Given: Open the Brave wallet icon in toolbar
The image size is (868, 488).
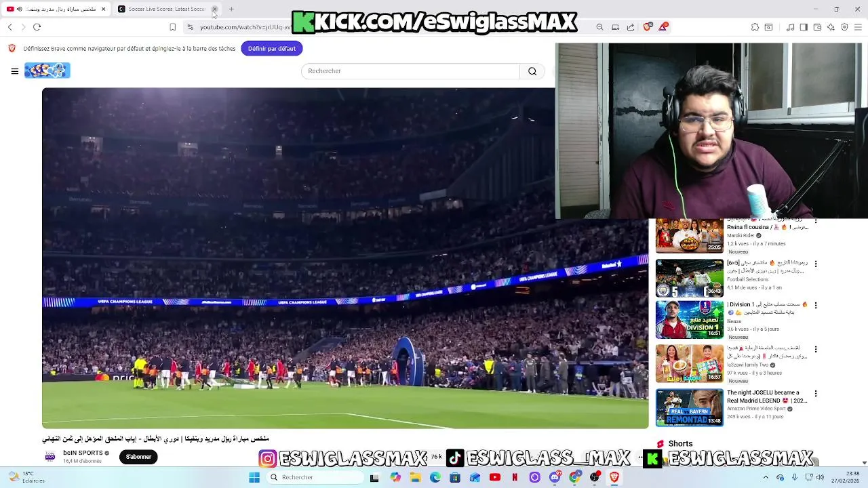Looking at the screenshot, I should pos(817,27).
